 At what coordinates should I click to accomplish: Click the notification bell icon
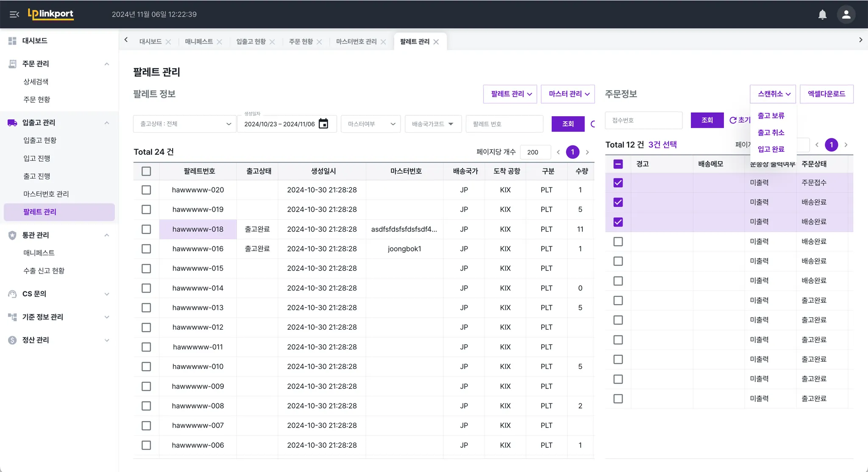[822, 14]
